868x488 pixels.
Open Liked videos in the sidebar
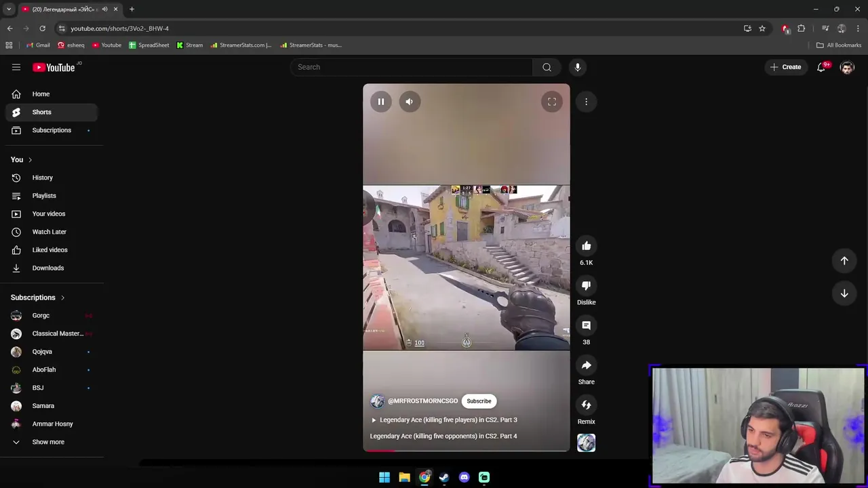pos(52,250)
